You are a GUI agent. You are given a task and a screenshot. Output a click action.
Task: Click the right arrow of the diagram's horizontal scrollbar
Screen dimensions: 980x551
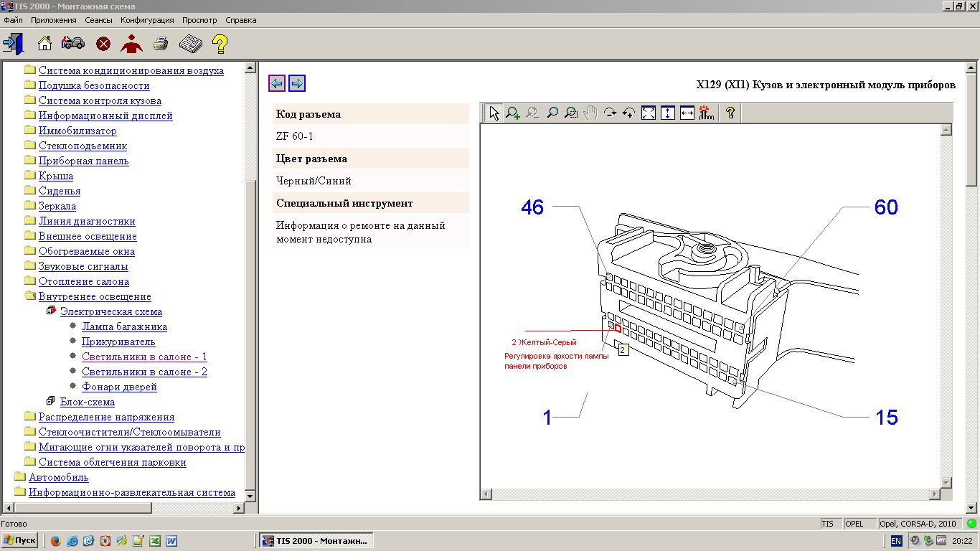coord(934,494)
